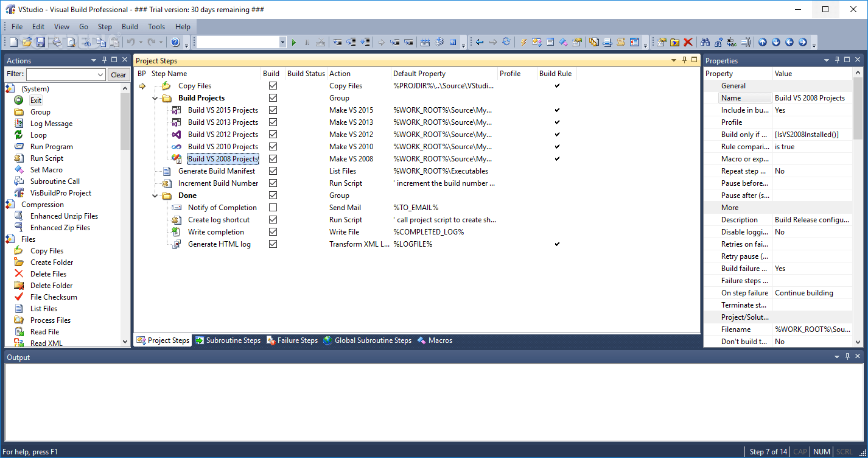Open the Properties panel menu arrow
868x458 pixels.
tap(826, 60)
